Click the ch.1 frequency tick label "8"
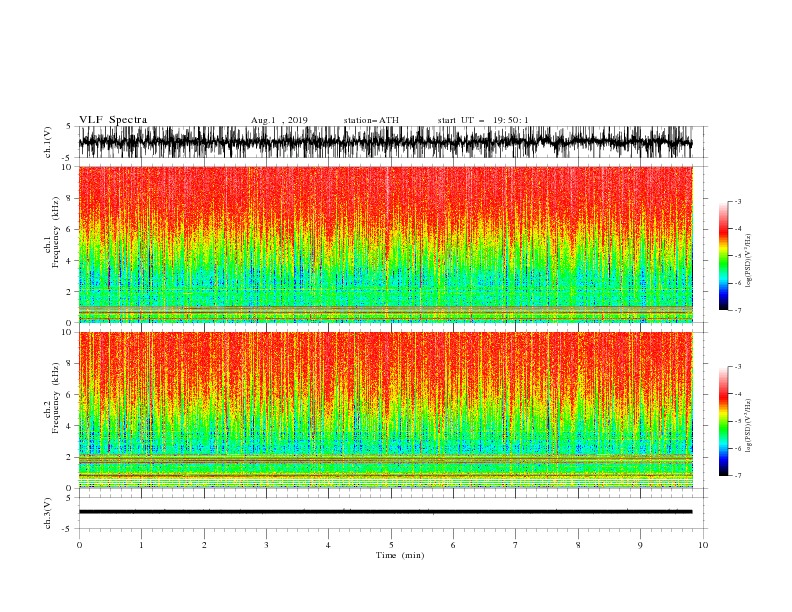 coord(69,198)
